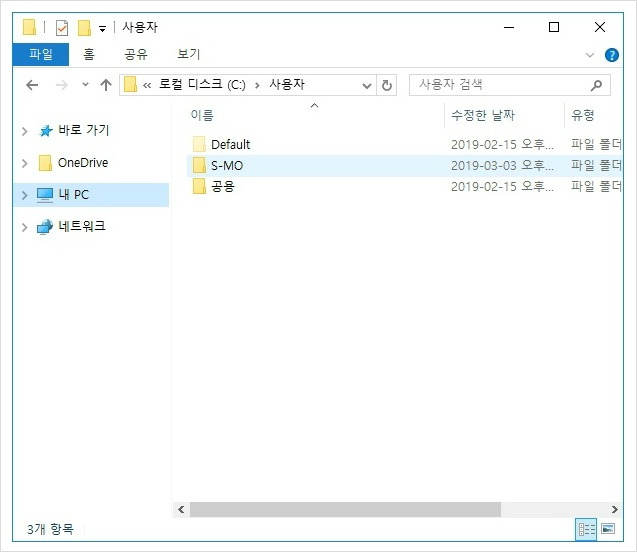
Task: Click the folder icon at title bar left
Action: [29, 27]
